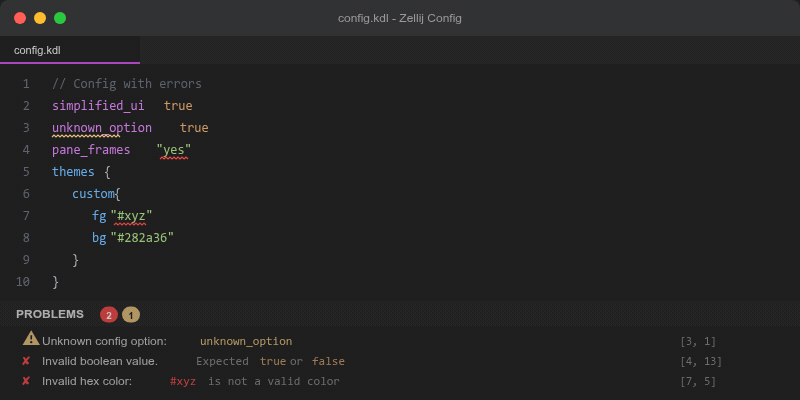Open the 'Invalid hex color:' problem entry
This screenshot has width=800, height=400.
coord(400,381)
